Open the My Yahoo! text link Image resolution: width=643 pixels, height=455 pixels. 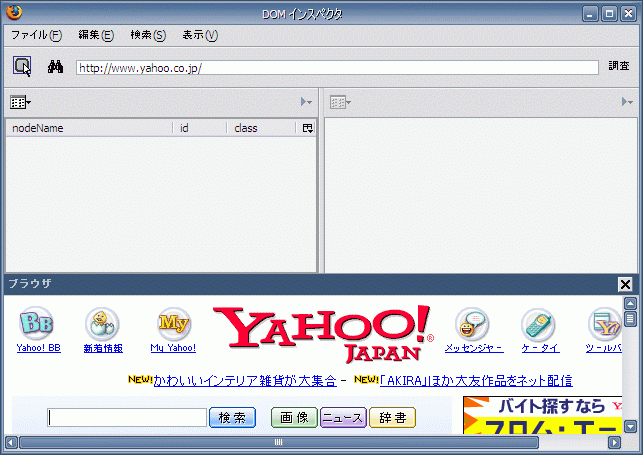pos(173,348)
